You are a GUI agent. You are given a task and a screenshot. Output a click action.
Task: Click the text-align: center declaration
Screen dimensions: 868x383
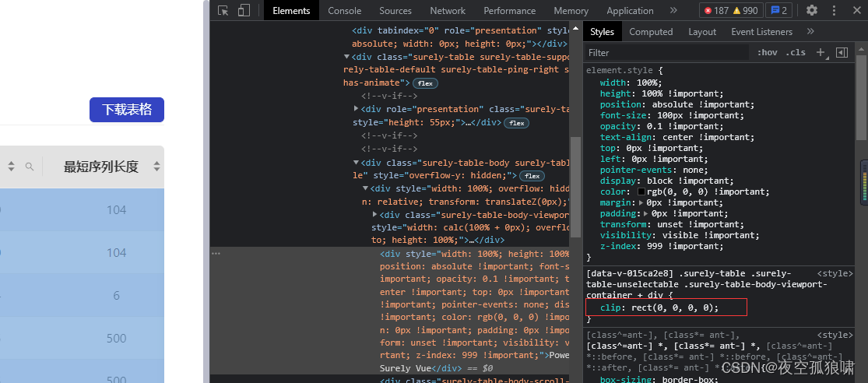coord(676,137)
